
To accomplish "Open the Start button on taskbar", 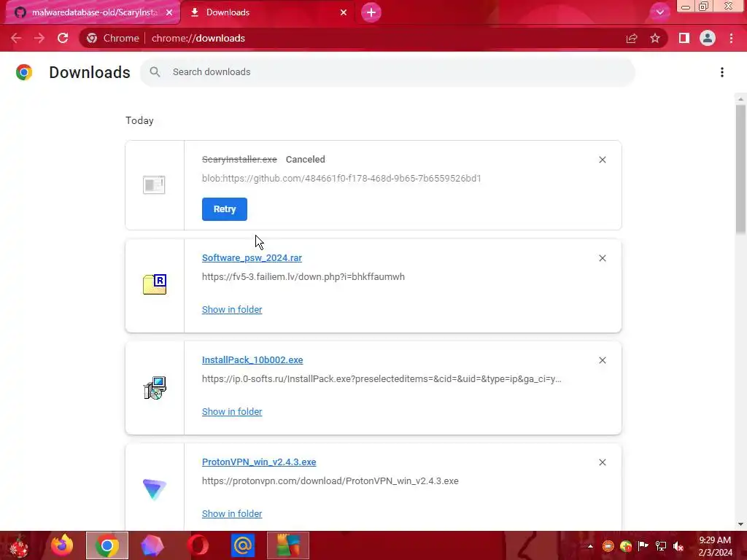I will (x=19, y=545).
